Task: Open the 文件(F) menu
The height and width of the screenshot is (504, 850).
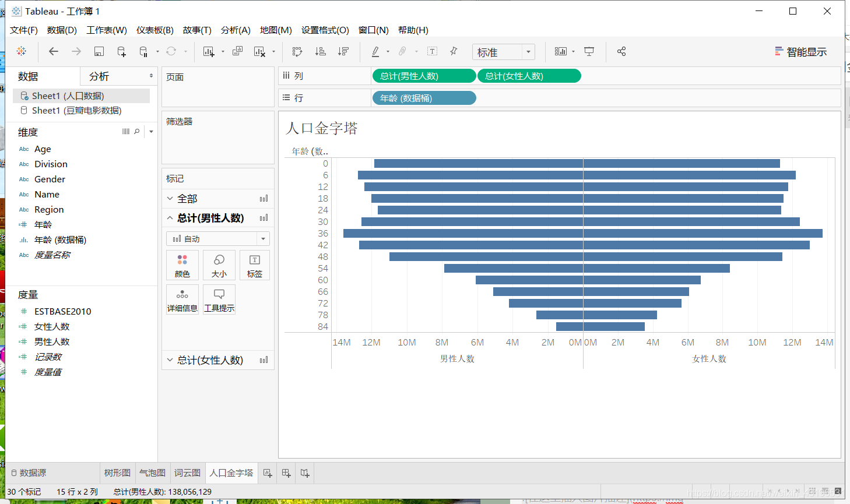Action: pos(24,30)
